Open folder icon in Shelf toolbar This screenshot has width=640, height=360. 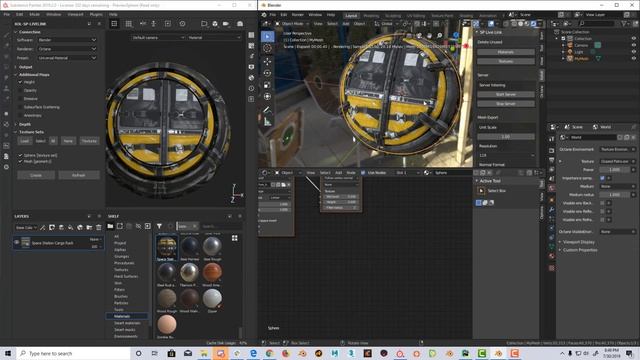click(x=110, y=226)
